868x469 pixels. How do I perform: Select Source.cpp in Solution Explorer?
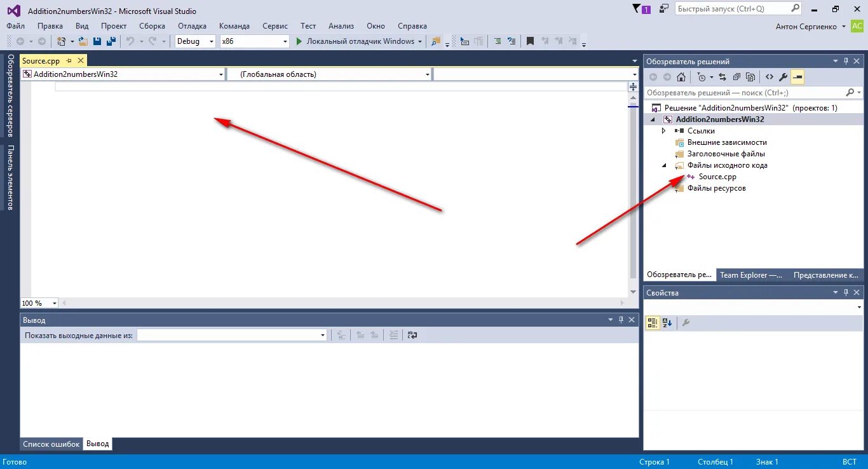(717, 177)
